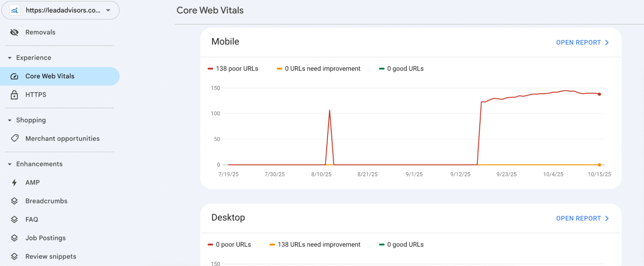Click the HTTPS padlock icon

[x=14, y=95]
